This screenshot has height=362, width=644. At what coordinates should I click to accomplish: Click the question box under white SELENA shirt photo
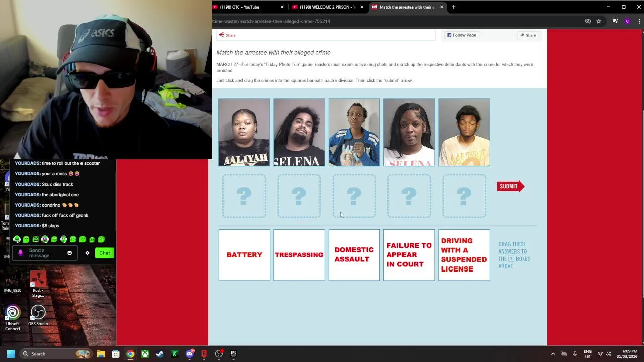(x=409, y=196)
